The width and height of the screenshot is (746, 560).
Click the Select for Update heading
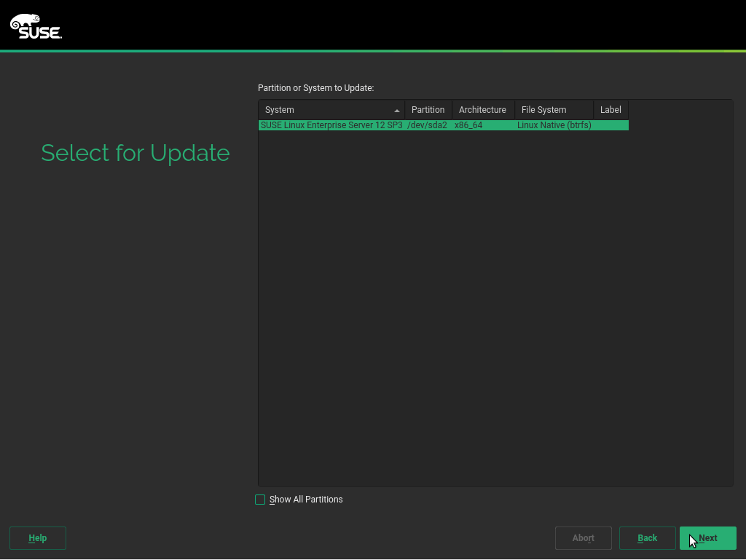click(x=135, y=153)
